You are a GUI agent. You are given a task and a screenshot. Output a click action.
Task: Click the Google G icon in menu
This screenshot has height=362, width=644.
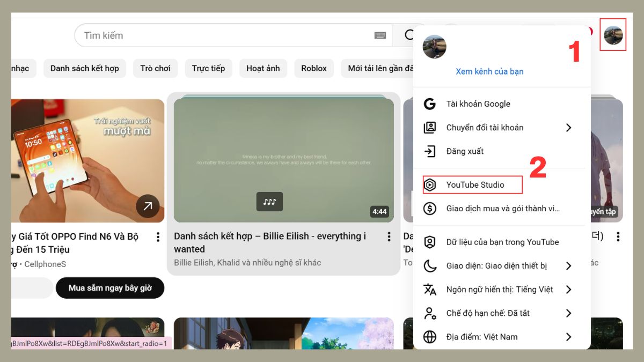[x=429, y=104]
